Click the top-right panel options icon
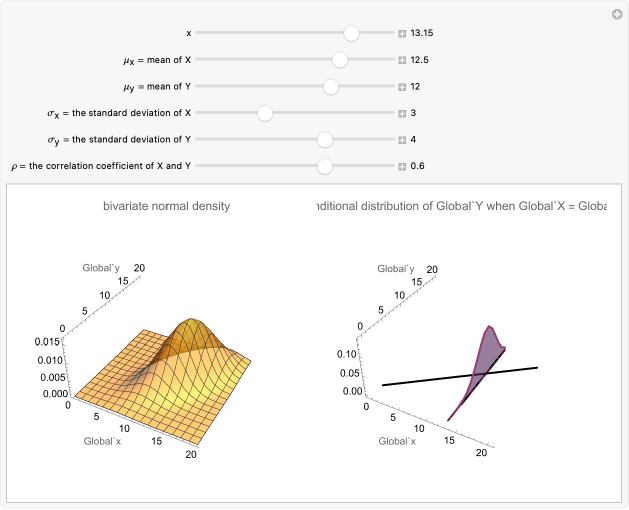This screenshot has width=629, height=510. [616, 14]
